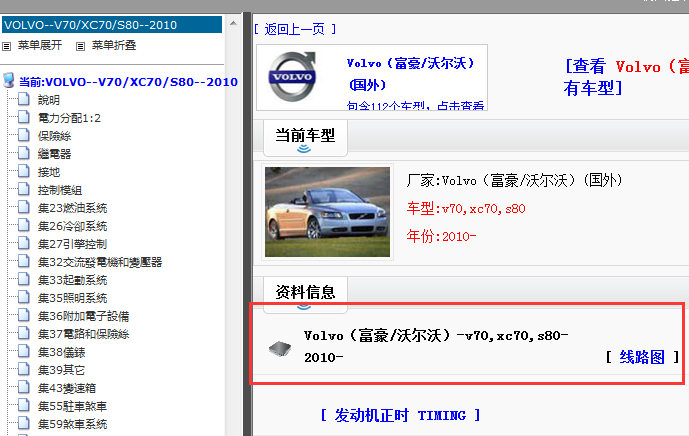Open the 控制模組 tree item

[x=60, y=190]
